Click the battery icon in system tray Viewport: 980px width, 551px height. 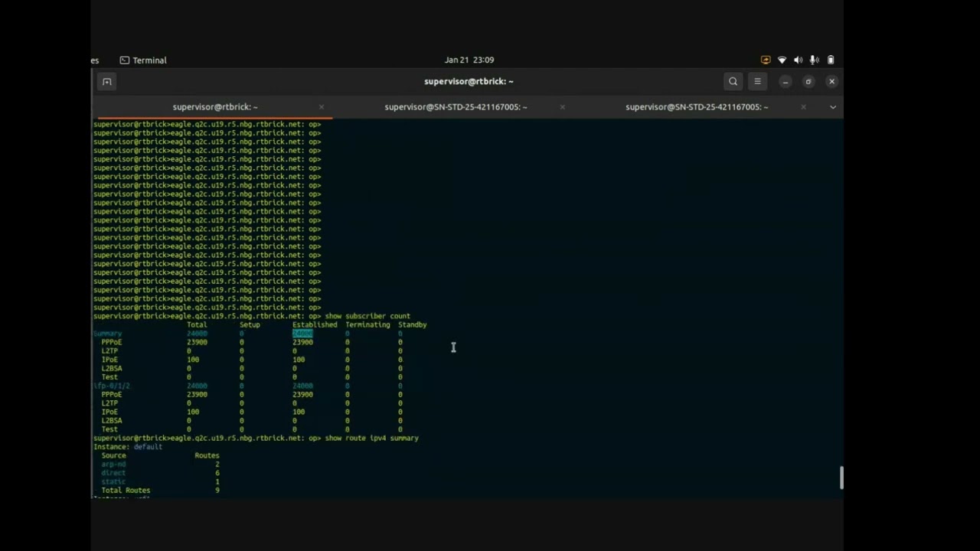pos(831,60)
